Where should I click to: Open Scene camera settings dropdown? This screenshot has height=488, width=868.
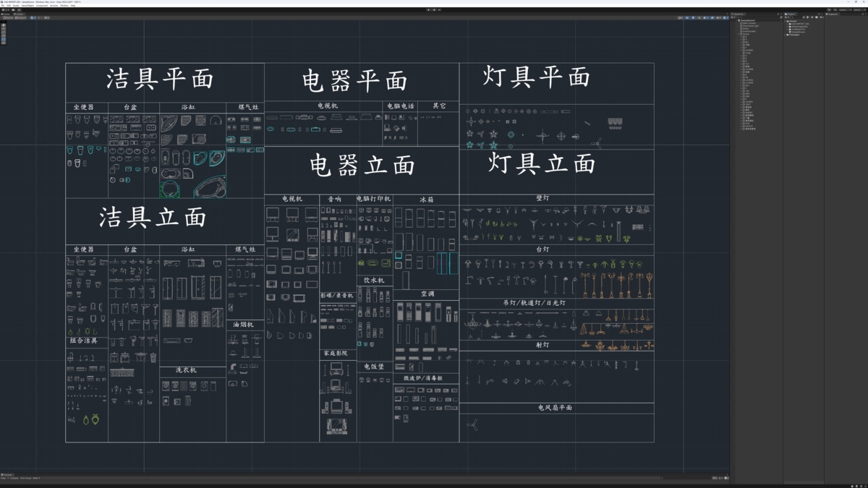pyautogui.click(x=718, y=17)
